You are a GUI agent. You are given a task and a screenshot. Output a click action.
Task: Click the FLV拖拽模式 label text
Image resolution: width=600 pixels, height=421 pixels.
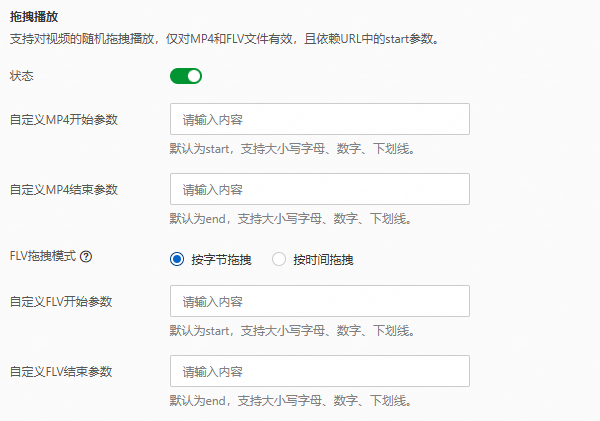42,257
